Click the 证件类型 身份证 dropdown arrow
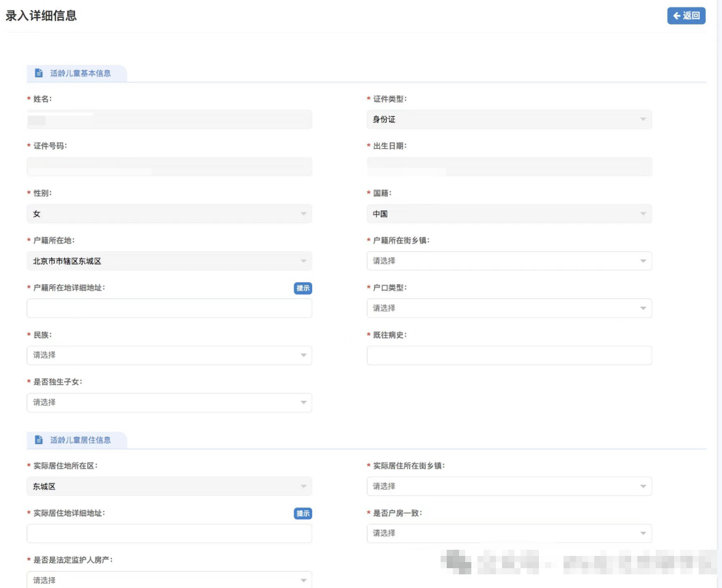The image size is (722, 588). [x=643, y=120]
